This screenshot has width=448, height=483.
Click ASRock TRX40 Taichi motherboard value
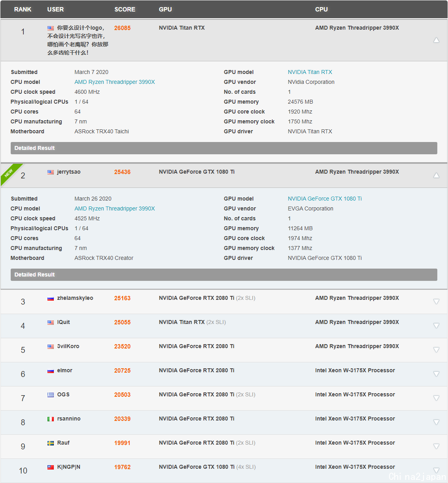102,131
